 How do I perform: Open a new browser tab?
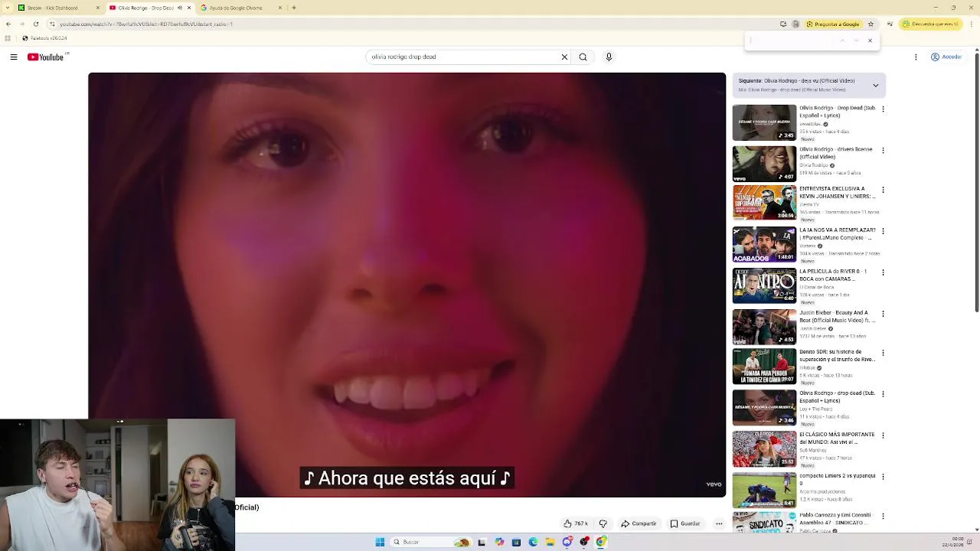[x=294, y=8]
